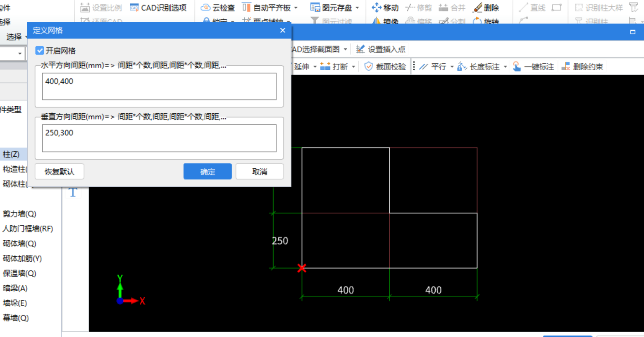Open the CAD选择截面图 dropdown arrow
The height and width of the screenshot is (337, 644).
346,49
